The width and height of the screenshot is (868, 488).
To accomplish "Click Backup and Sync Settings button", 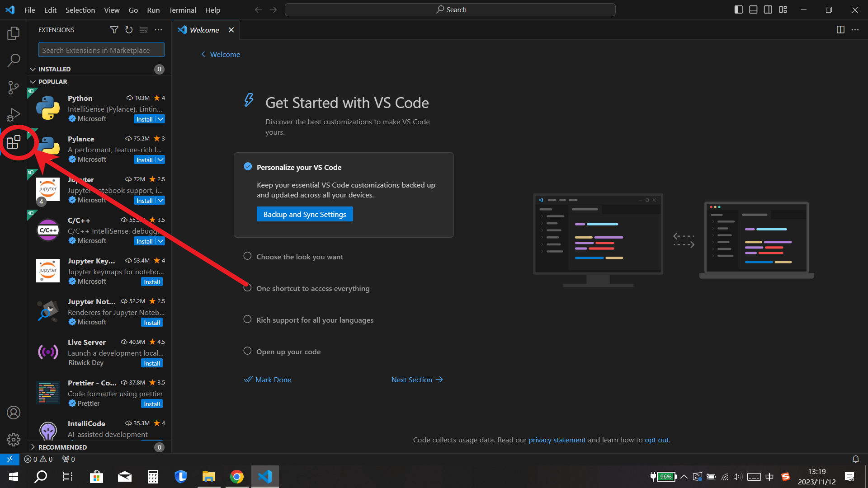I will pyautogui.click(x=305, y=214).
